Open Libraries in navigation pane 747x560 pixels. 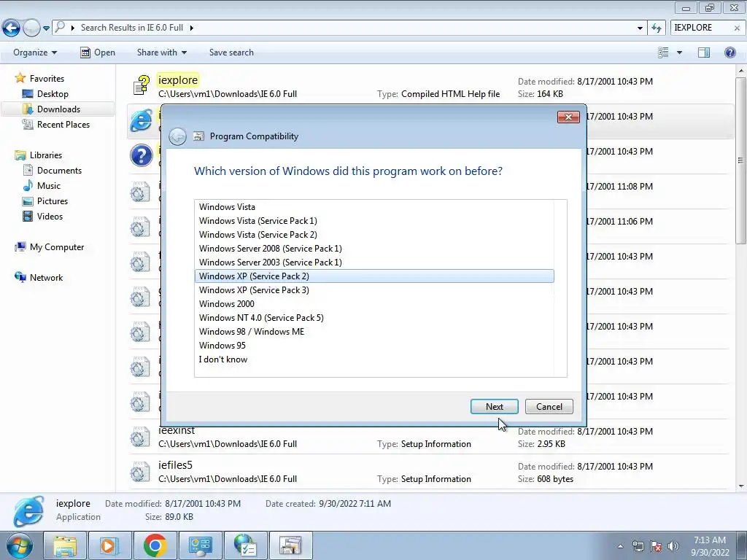click(46, 155)
